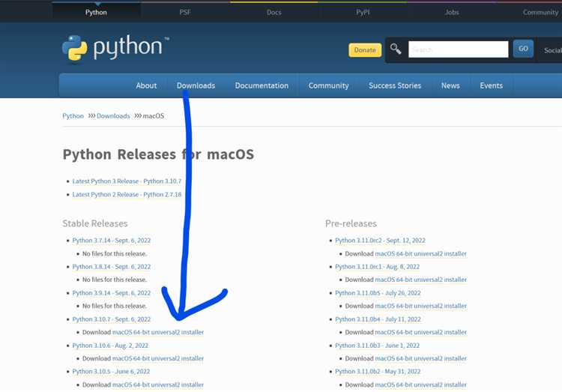Viewport: 562px width, 392px height.
Task: Open the Python top tab
Action: pos(96,12)
